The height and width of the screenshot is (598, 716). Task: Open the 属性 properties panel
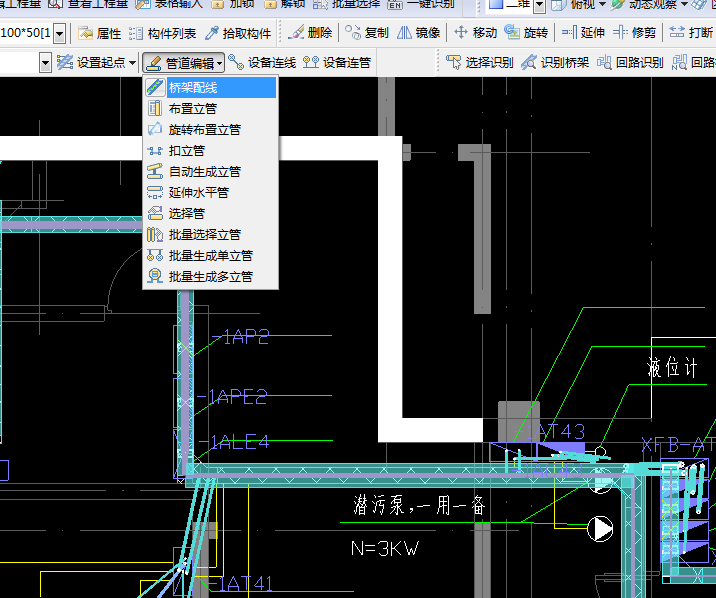[99, 33]
